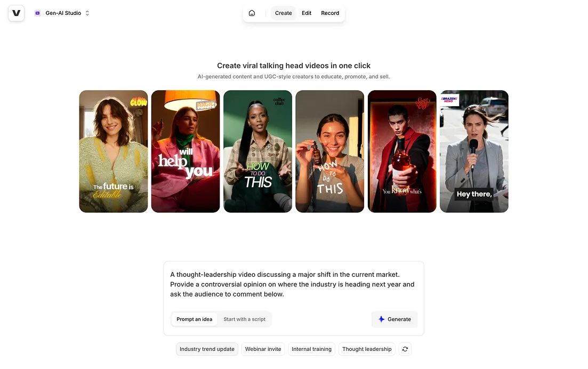Choose the Webinar invite suggestion
Screen dimensions: 588x369
pos(263,349)
